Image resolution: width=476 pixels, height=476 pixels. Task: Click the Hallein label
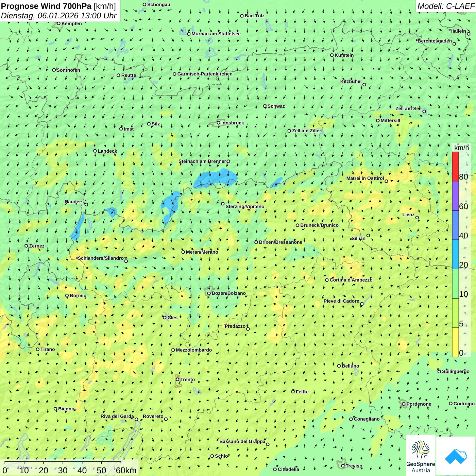click(x=458, y=31)
